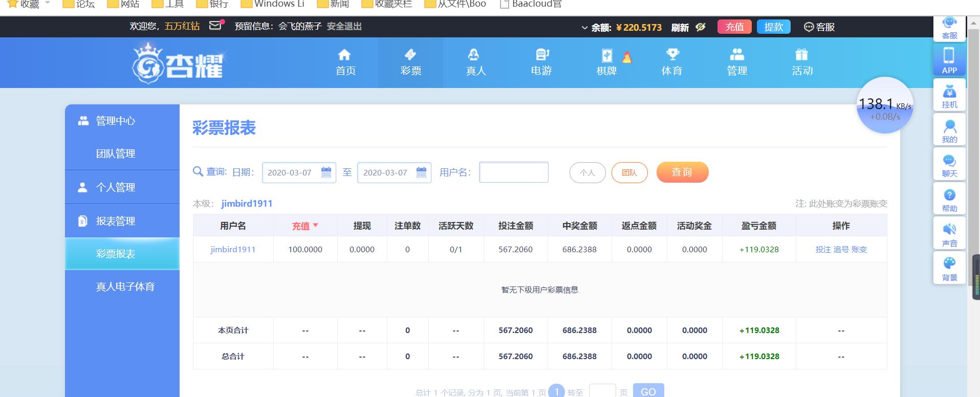Click the 杏耀 site logo
Viewport: 980px width, 397px height.
178,63
